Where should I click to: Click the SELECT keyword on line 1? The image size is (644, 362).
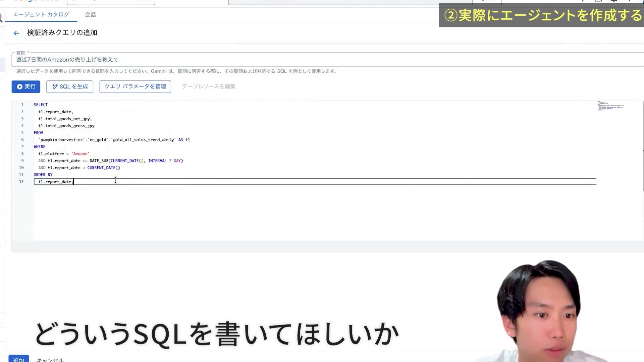point(41,105)
